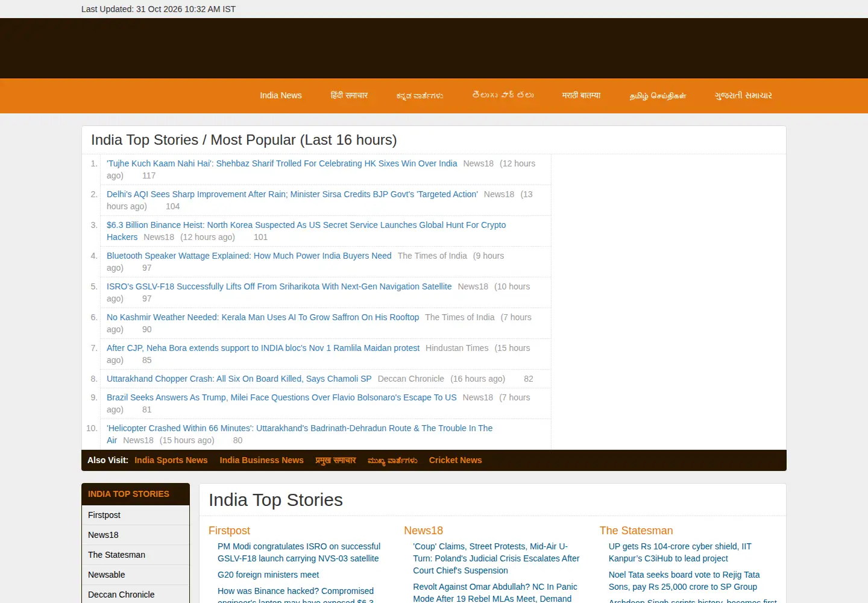Select News18 in sidebar source list
Viewport: 868px width, 603px height.
point(136,535)
